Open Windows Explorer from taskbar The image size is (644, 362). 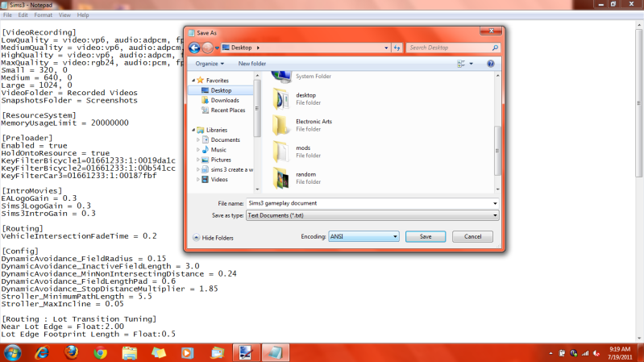(x=130, y=352)
